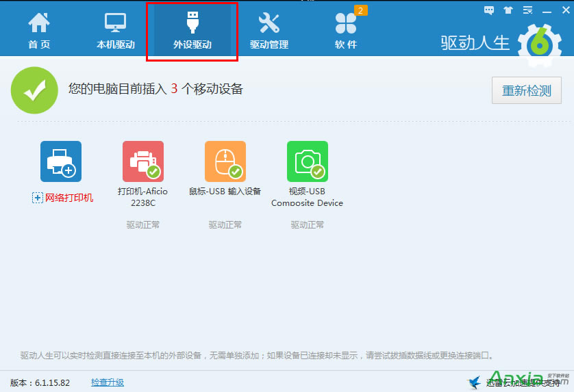574x392 pixels.
Task: Open the 首页 home tab
Action: pos(39,31)
